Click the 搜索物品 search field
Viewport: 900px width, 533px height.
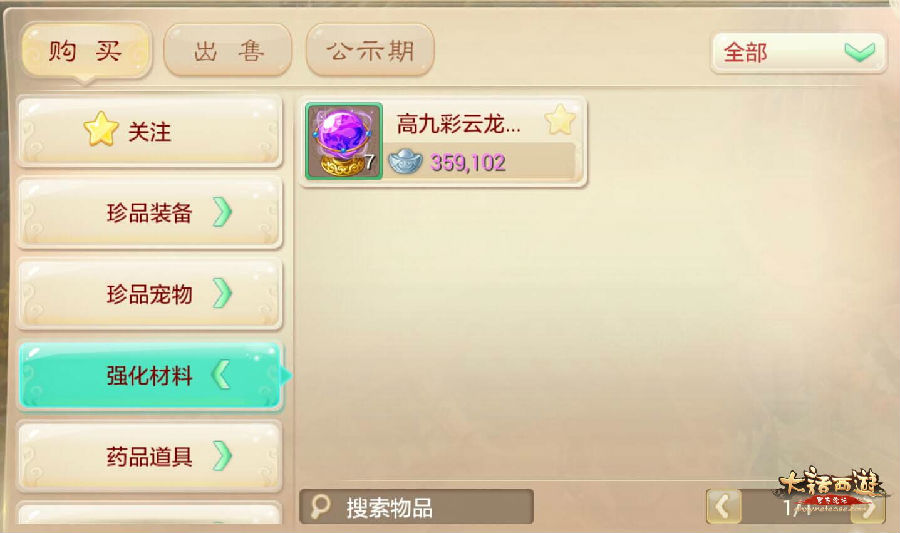coord(416,507)
